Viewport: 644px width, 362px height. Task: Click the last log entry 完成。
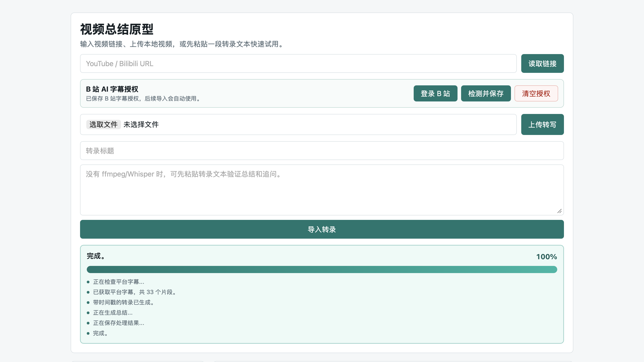(100, 333)
